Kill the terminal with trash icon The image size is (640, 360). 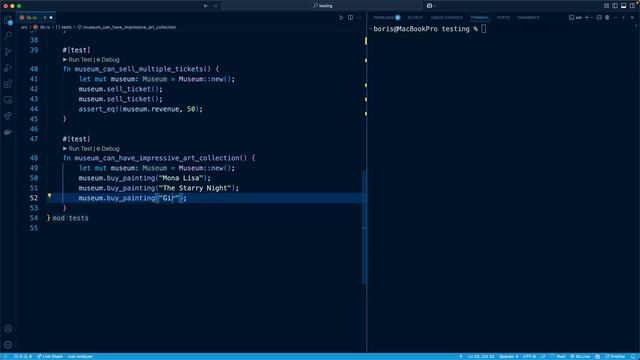[x=607, y=18]
